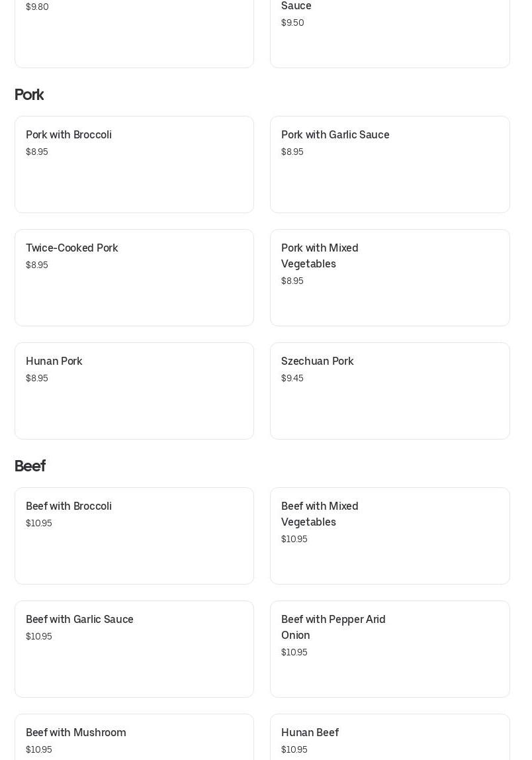
Task: Click the Hunan Beef card
Action: point(390,737)
